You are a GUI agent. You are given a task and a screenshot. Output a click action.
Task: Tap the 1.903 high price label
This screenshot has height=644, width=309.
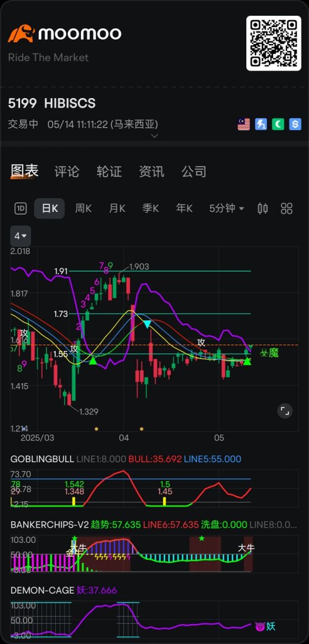point(139,267)
